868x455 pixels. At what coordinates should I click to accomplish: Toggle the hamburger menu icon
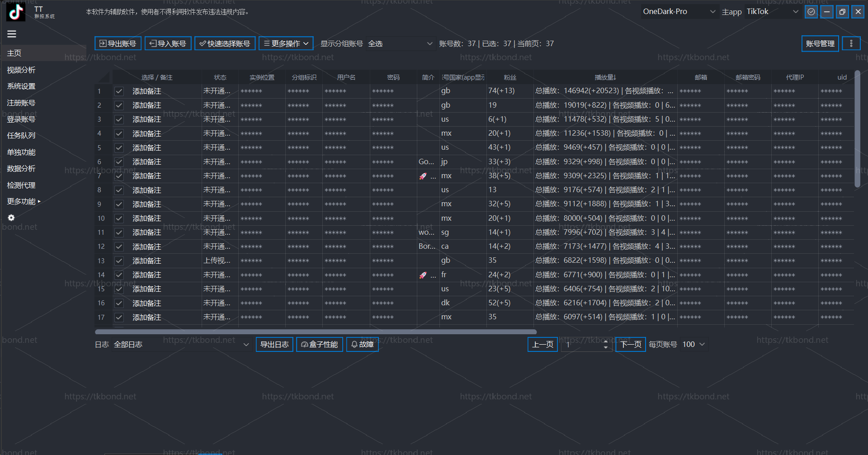pyautogui.click(x=12, y=34)
